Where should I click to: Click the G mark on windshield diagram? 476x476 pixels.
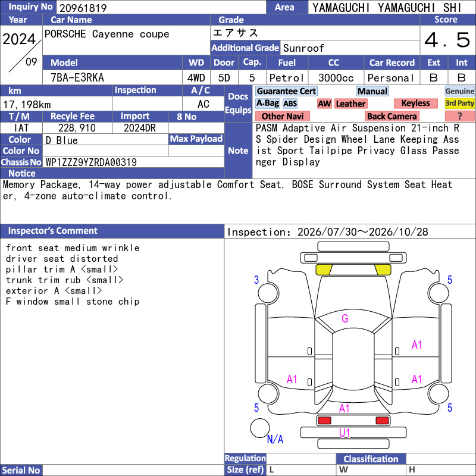(345, 318)
